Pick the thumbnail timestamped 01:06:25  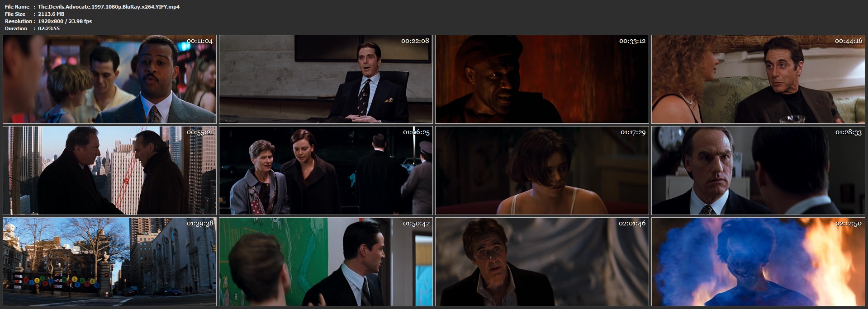click(x=326, y=170)
